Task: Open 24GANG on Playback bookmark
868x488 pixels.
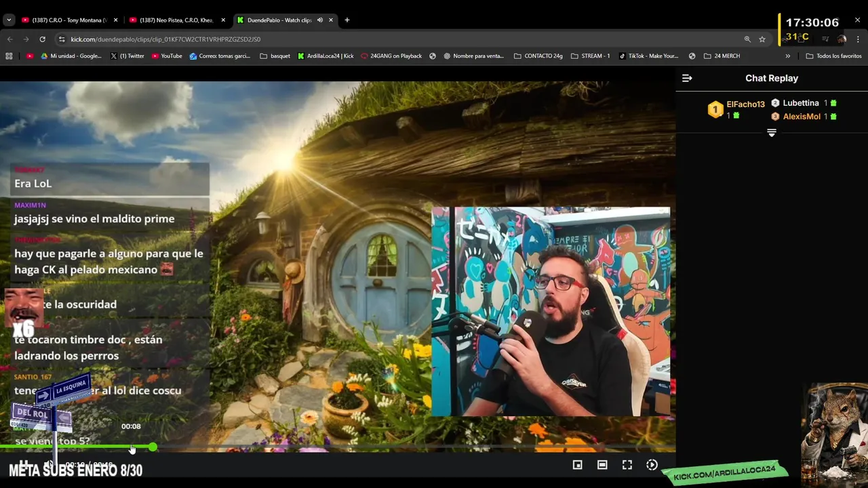Action: click(x=391, y=56)
